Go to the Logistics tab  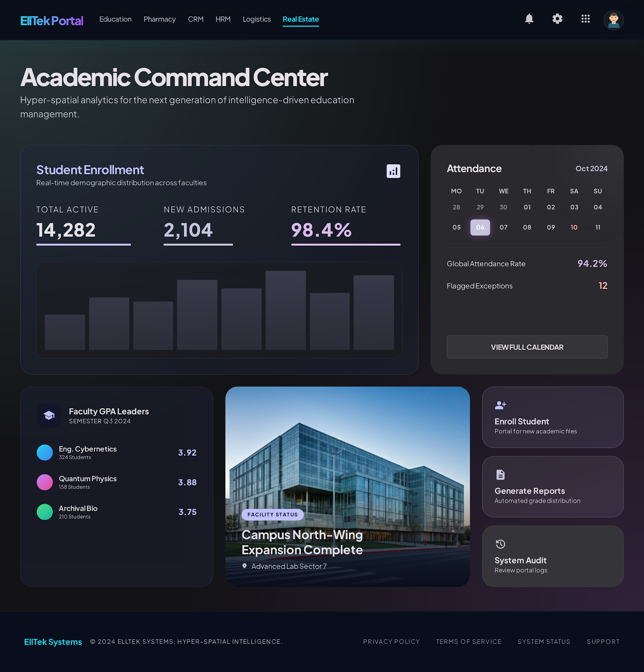click(x=257, y=19)
